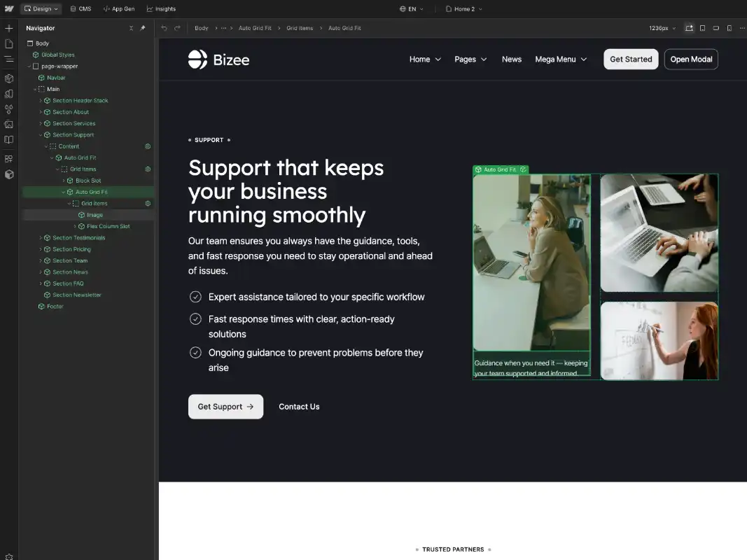Open the Add Elements panel
747x560 pixels.
(8, 28)
